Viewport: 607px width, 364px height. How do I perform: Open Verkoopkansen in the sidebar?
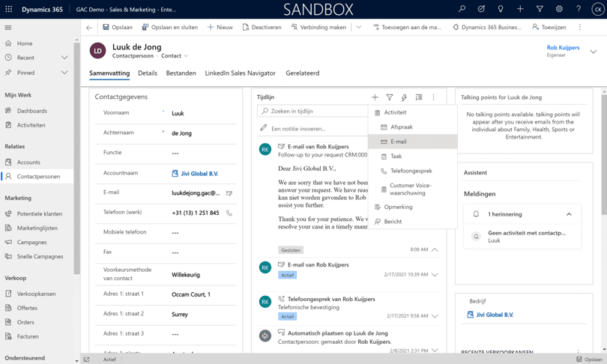pos(36,294)
